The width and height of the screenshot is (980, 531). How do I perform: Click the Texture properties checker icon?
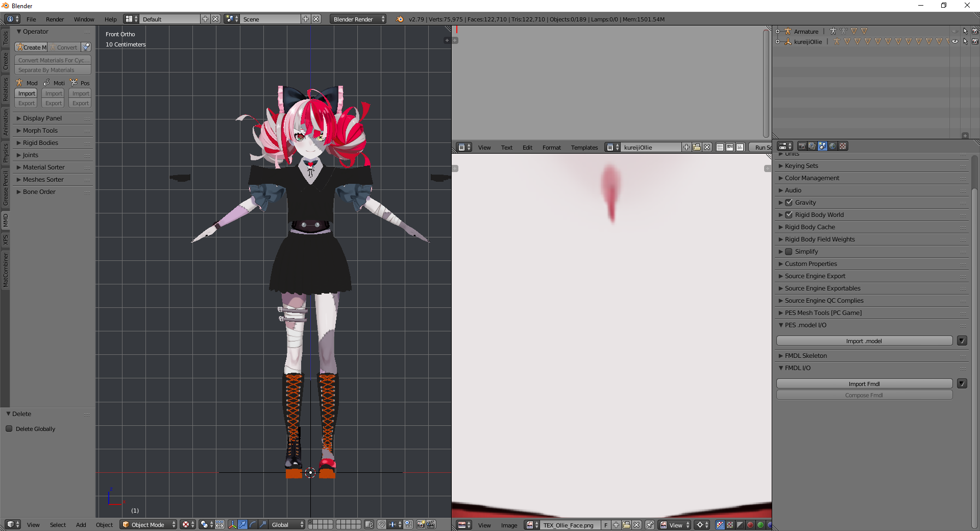pos(843,147)
